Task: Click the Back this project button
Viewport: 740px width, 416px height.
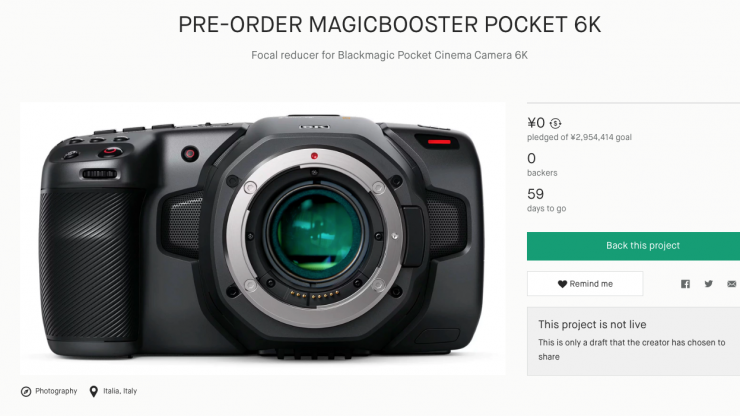Action: point(633,246)
